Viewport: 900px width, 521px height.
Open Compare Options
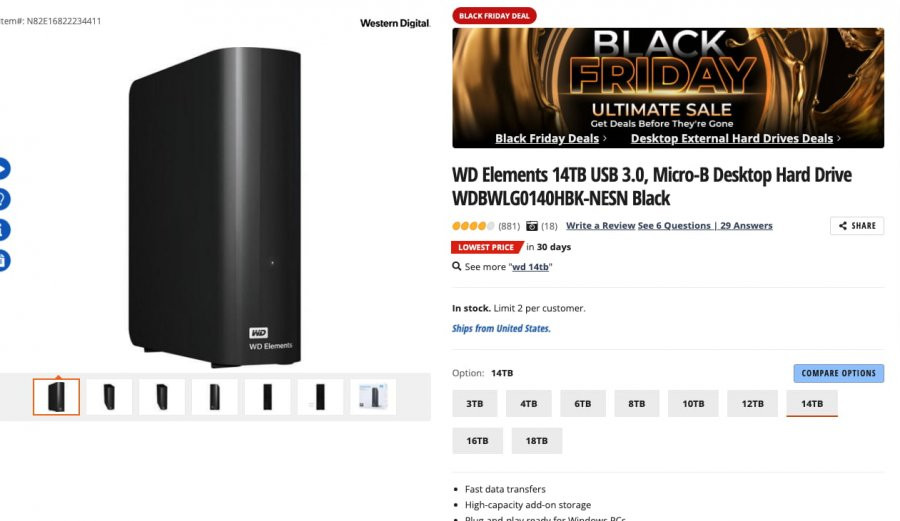839,373
